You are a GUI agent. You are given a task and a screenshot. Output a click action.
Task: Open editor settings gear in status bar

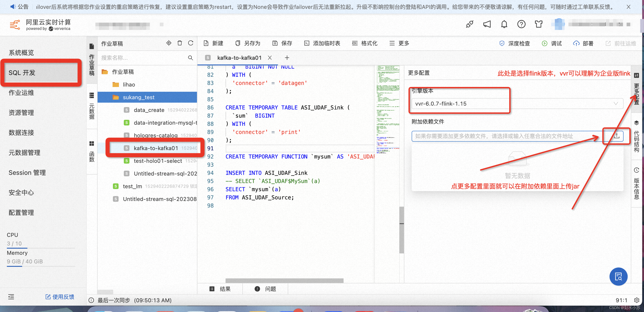pos(637,300)
